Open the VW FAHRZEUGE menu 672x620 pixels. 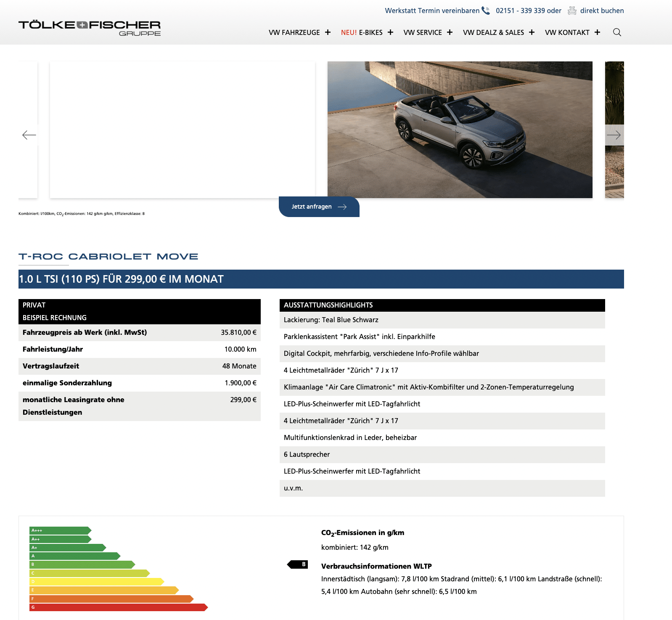pyautogui.click(x=294, y=32)
